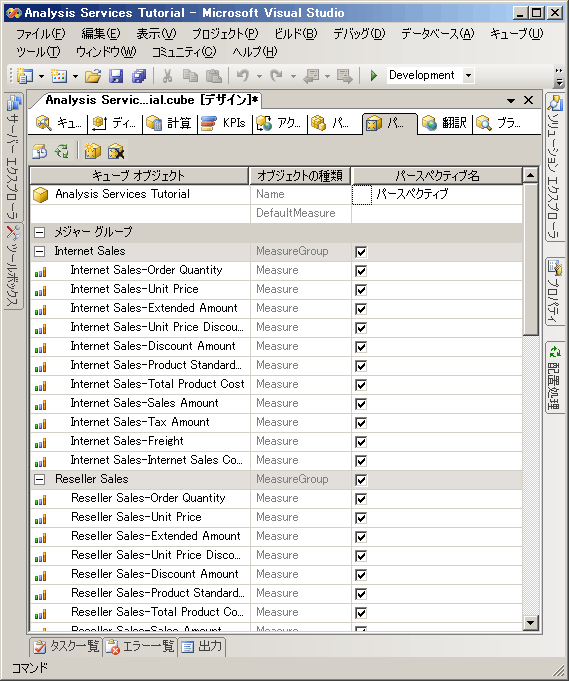Start debugging with green play icon
The height and width of the screenshot is (681, 569).
click(x=374, y=76)
